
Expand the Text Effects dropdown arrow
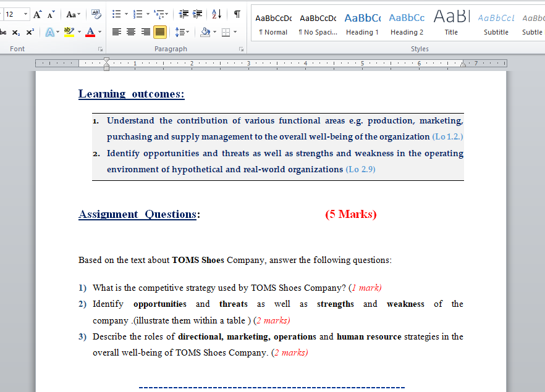[57, 32]
